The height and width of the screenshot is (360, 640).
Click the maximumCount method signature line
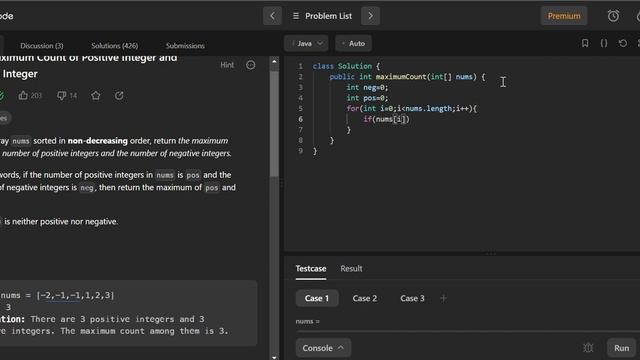(407, 77)
